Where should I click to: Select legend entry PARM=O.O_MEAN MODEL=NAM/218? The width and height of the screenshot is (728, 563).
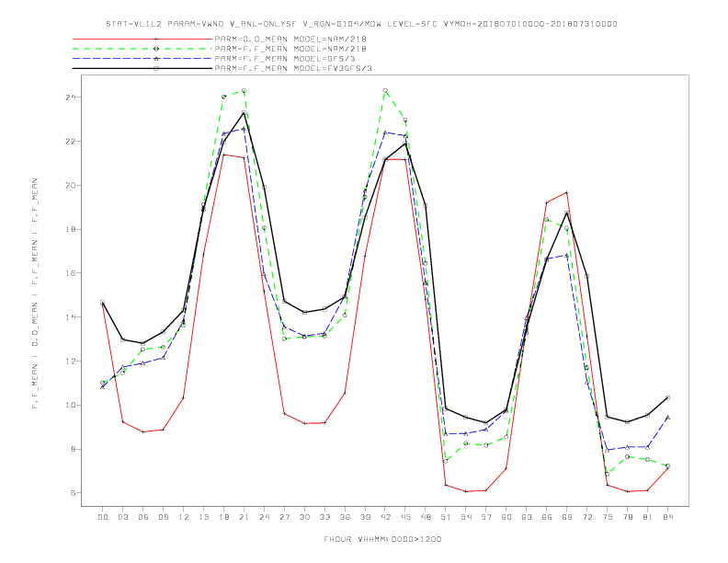point(290,39)
